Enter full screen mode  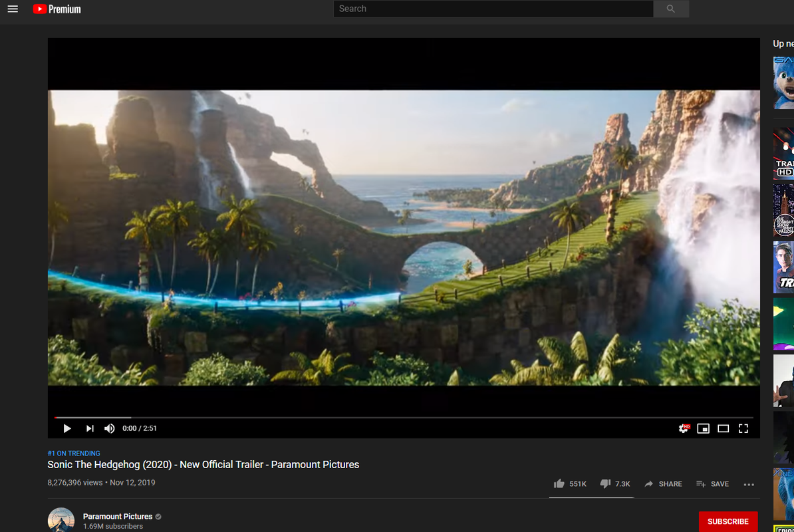pyautogui.click(x=743, y=429)
